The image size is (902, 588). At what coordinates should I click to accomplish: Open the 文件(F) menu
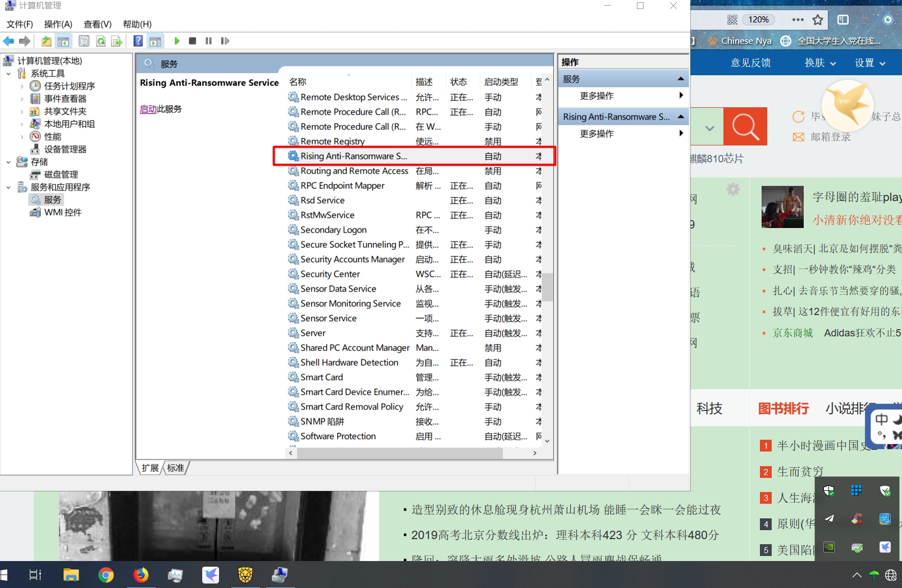tap(20, 24)
